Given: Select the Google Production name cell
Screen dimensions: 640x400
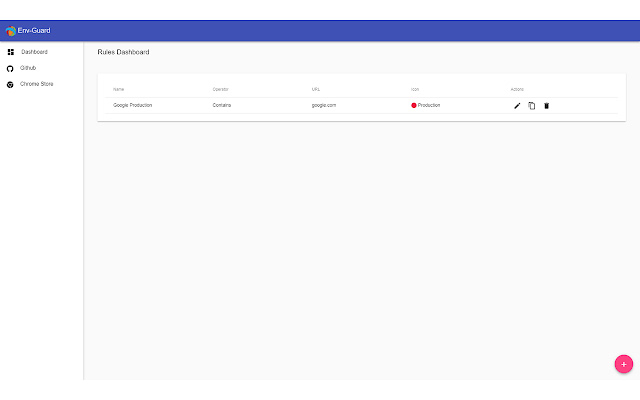Looking at the screenshot, I should [132, 105].
